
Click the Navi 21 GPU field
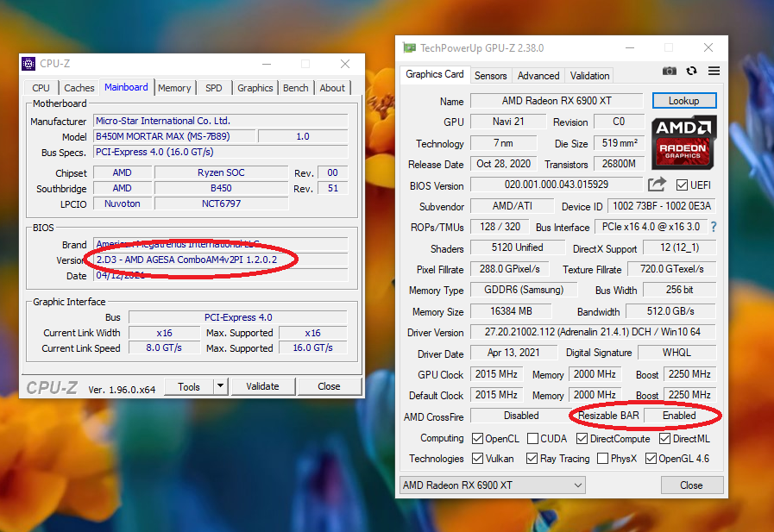pos(508,122)
